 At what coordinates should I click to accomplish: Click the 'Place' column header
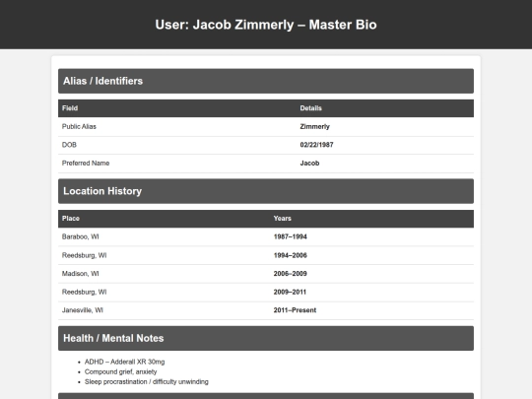coord(71,219)
